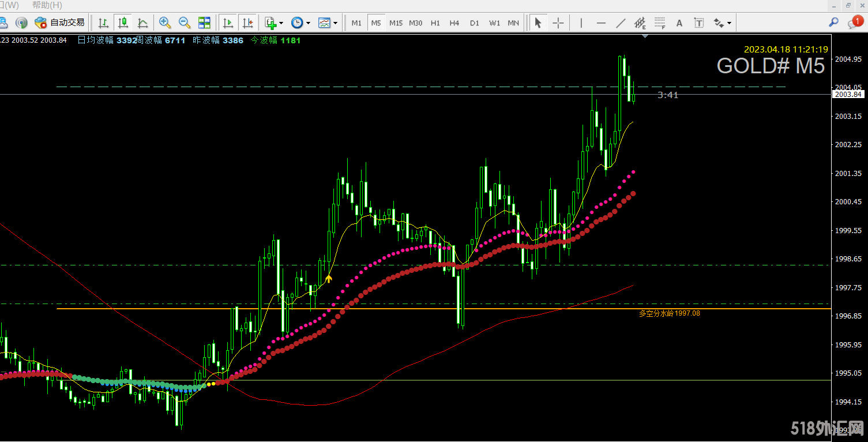This screenshot has width=868, height=442.
Task: Toggle the 自动交易 auto trading button
Action: (x=60, y=23)
